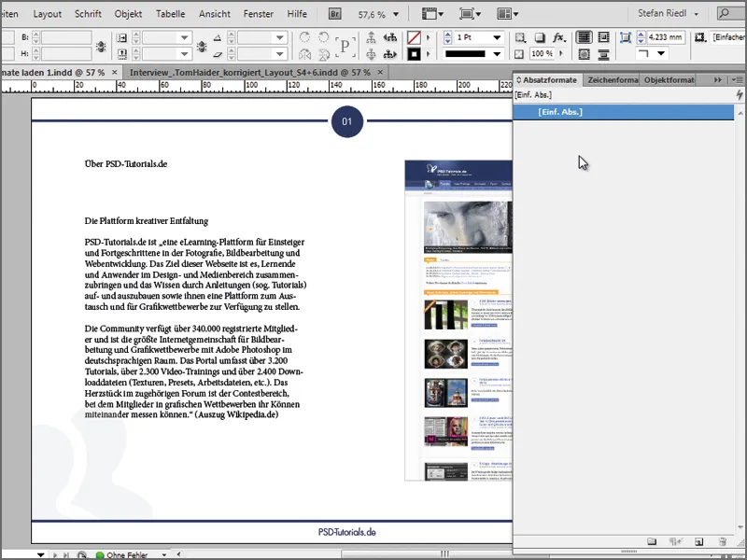Click the quick apply lightning icon
The width and height of the screenshot is (747, 560).
[x=740, y=95]
